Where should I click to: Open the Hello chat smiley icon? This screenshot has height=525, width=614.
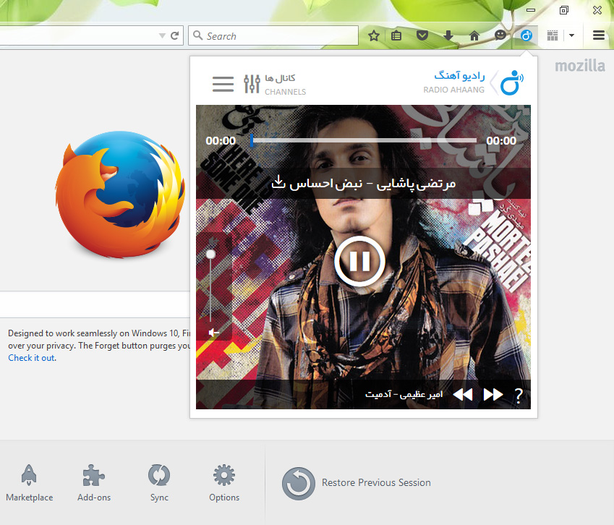pos(500,36)
